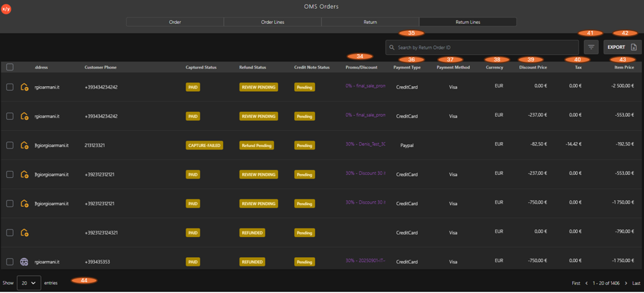Open promo link 30% - Denis_Test

pyautogui.click(x=365, y=145)
